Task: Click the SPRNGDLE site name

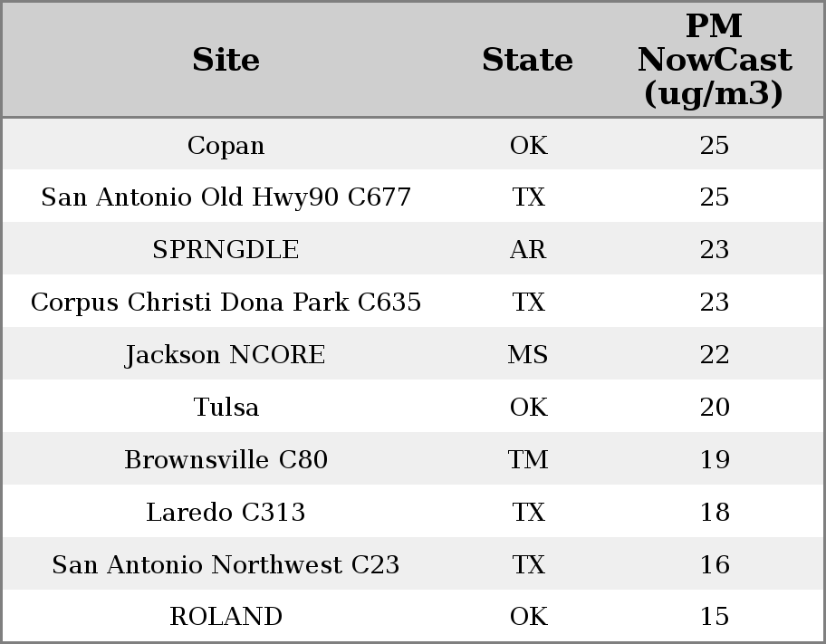Action: point(226,250)
